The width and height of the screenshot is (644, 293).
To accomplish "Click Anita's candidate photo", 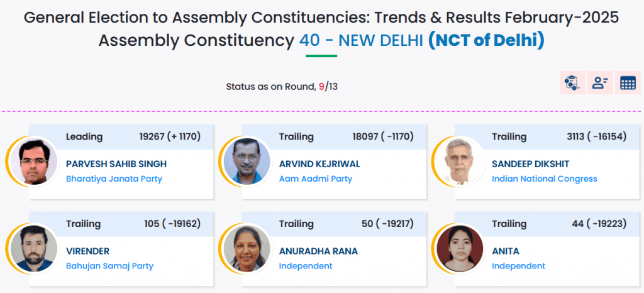I will click(x=460, y=249).
